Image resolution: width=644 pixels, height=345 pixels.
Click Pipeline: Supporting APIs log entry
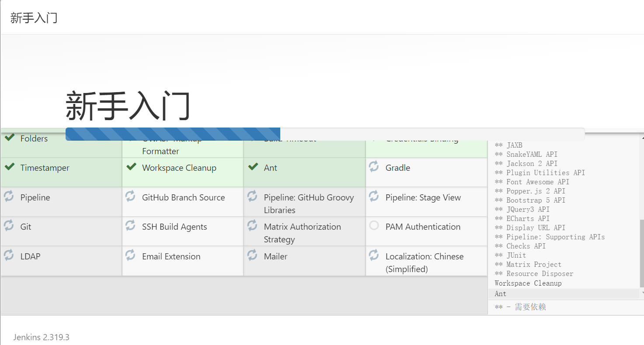[550, 237]
